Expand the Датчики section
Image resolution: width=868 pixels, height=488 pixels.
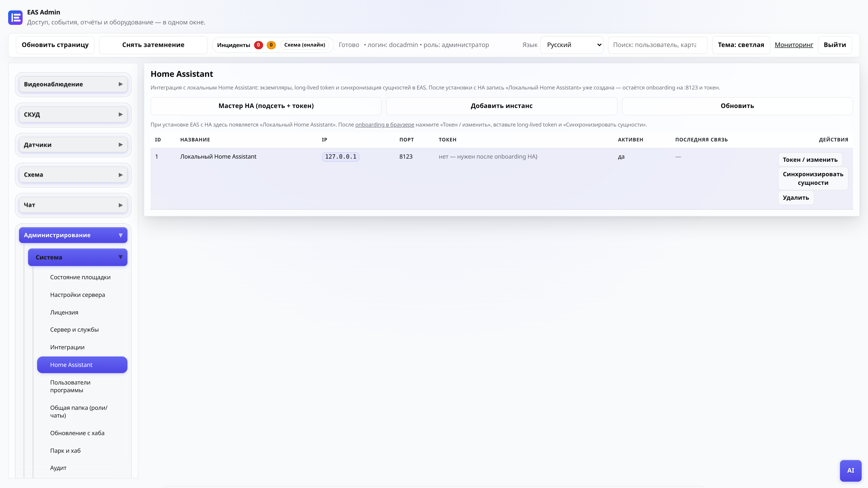[x=73, y=145]
